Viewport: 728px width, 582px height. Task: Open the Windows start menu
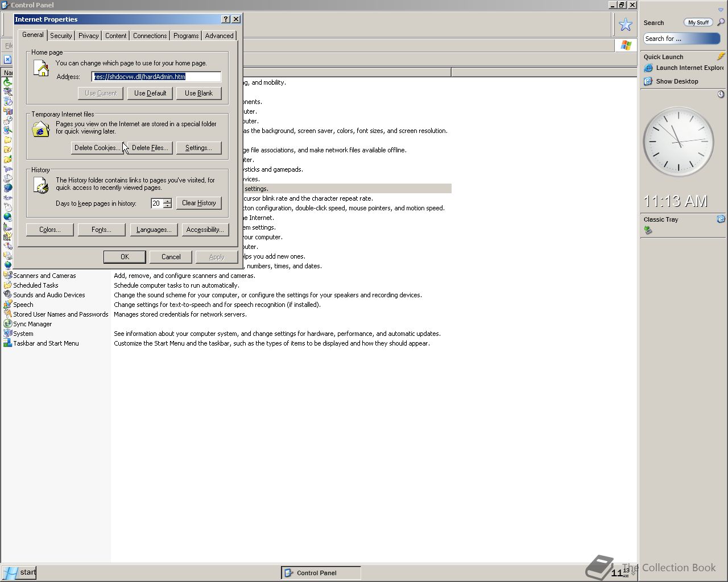(20, 572)
